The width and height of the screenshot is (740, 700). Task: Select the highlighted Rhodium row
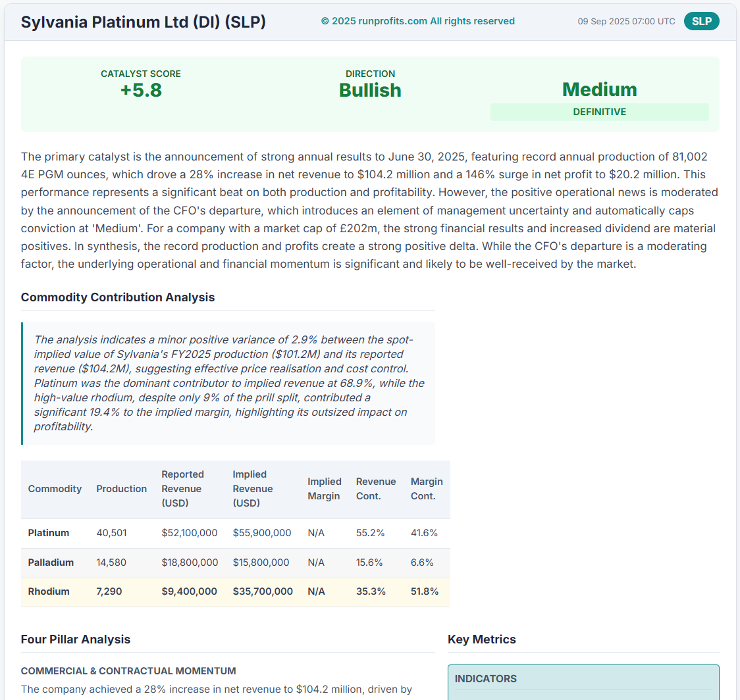coord(236,591)
